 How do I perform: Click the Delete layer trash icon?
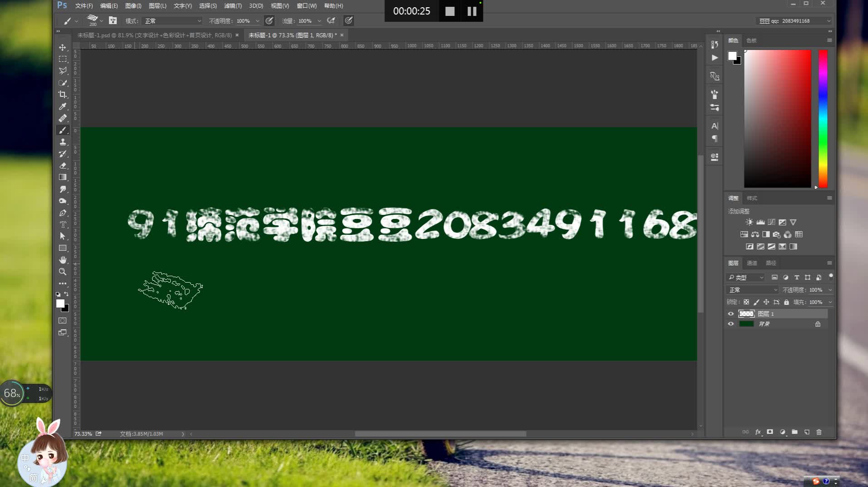click(819, 432)
